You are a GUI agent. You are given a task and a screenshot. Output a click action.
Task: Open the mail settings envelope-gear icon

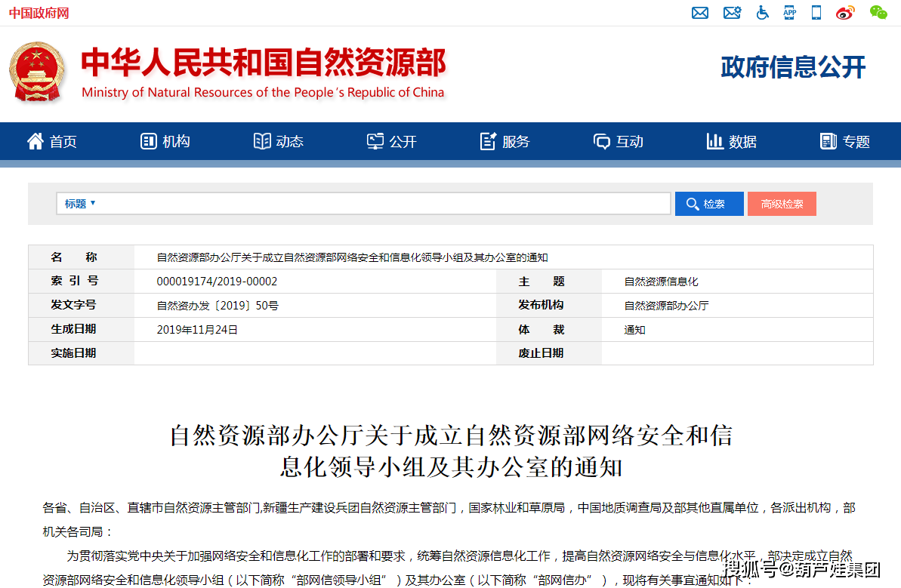point(732,13)
